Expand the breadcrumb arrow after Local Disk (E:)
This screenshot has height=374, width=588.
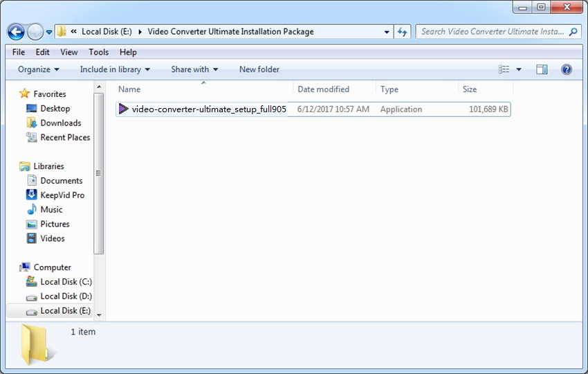pyautogui.click(x=140, y=32)
